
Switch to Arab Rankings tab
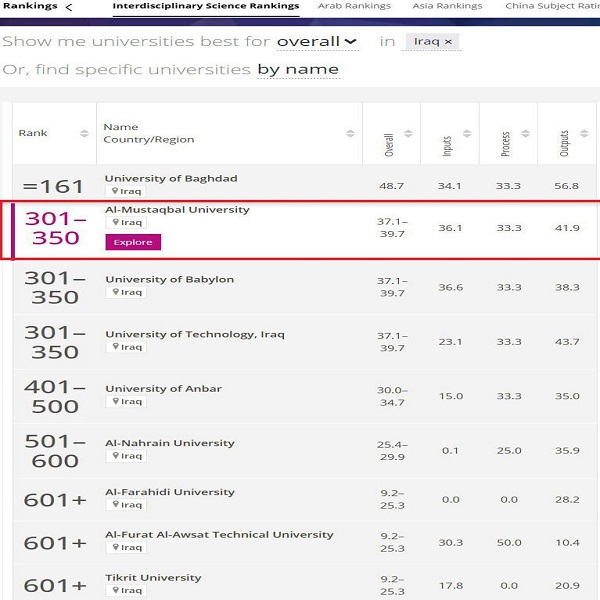(x=354, y=6)
